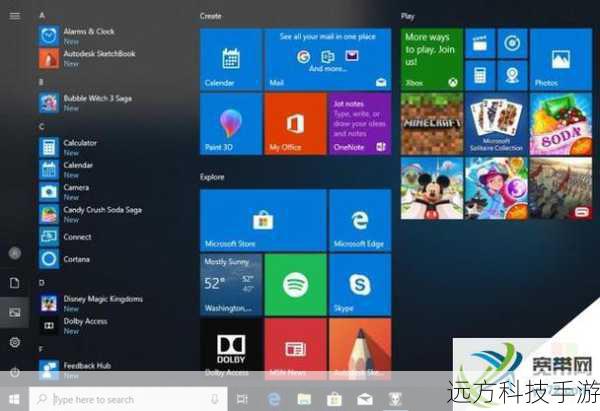This screenshot has height=411, width=600.
Task: Open the Spotify tile
Action: [x=295, y=285]
